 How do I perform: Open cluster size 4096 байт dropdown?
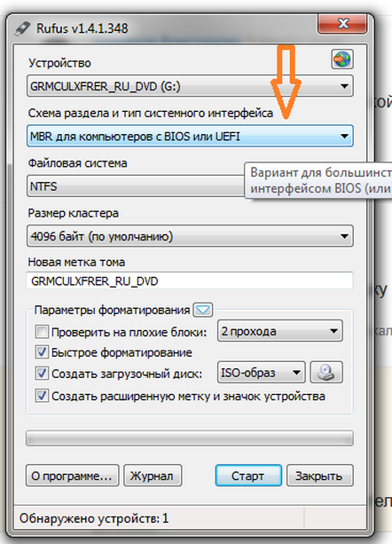point(190,236)
